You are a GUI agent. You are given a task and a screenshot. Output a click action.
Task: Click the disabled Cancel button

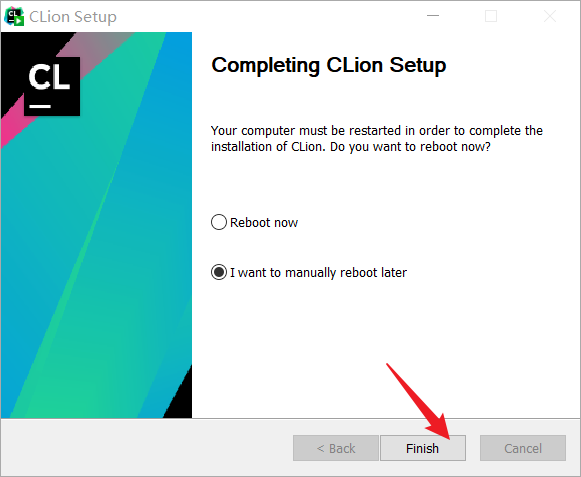click(523, 448)
